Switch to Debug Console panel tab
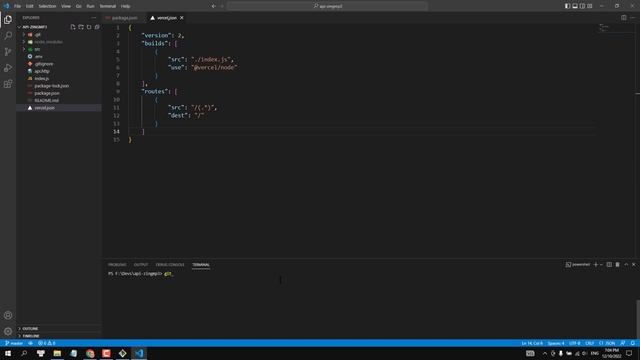 point(170,265)
